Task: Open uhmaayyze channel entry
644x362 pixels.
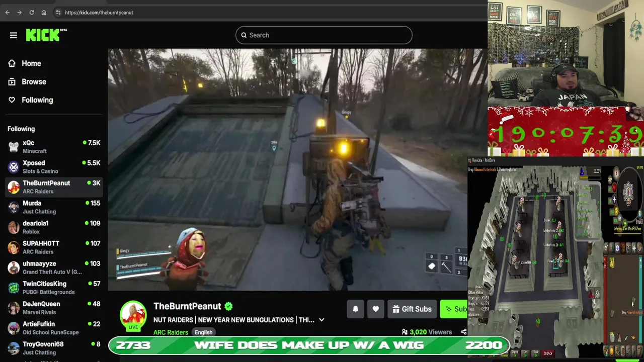Action: click(53, 267)
